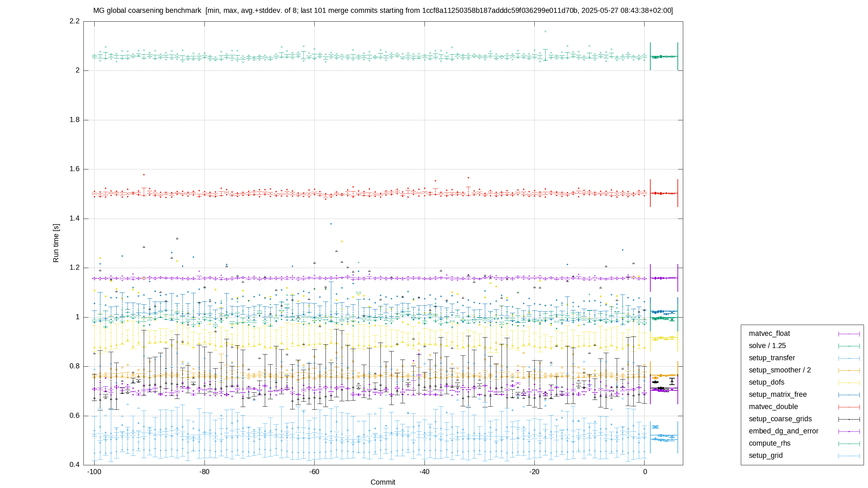Click the setup_coarse_grids black legend marker
This screenshot has width=868, height=488.
(849, 419)
